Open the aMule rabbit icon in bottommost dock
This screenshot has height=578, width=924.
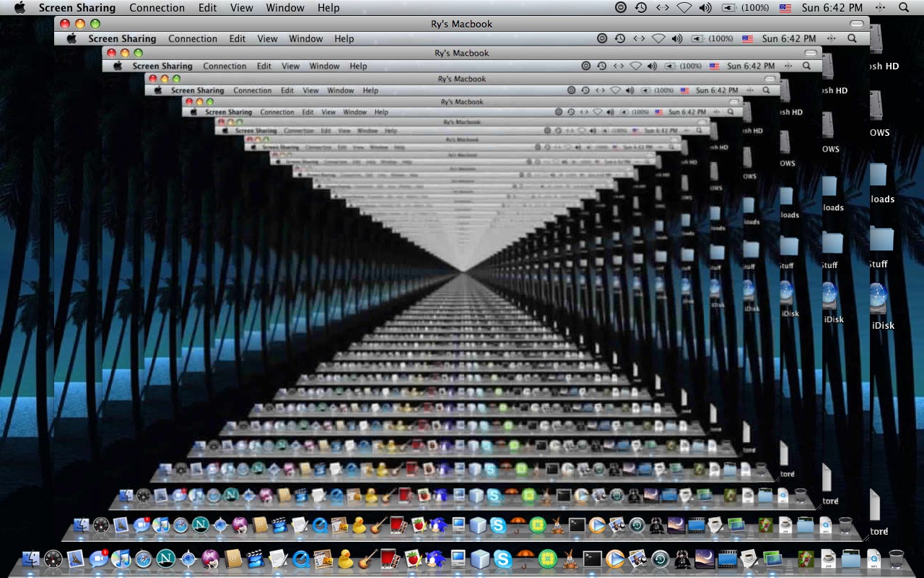(570, 558)
